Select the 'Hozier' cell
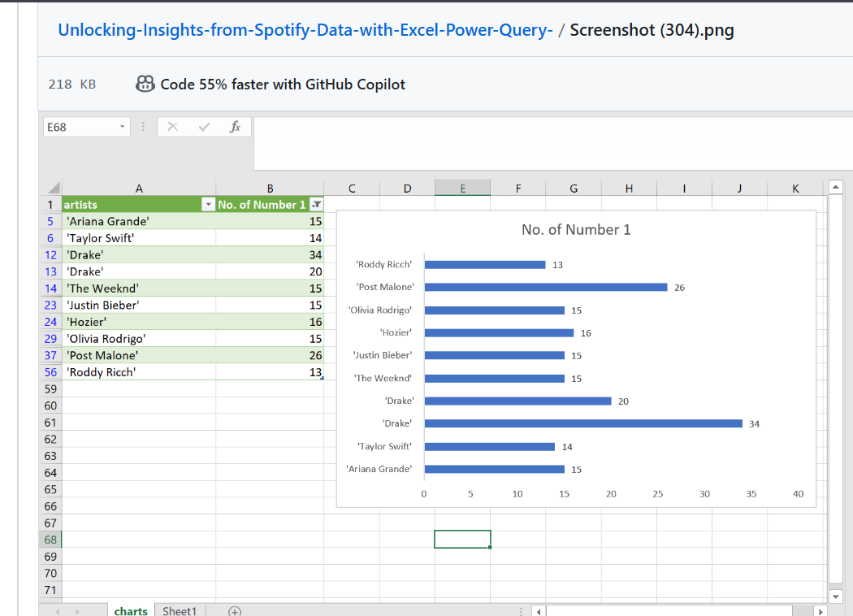 (x=139, y=322)
